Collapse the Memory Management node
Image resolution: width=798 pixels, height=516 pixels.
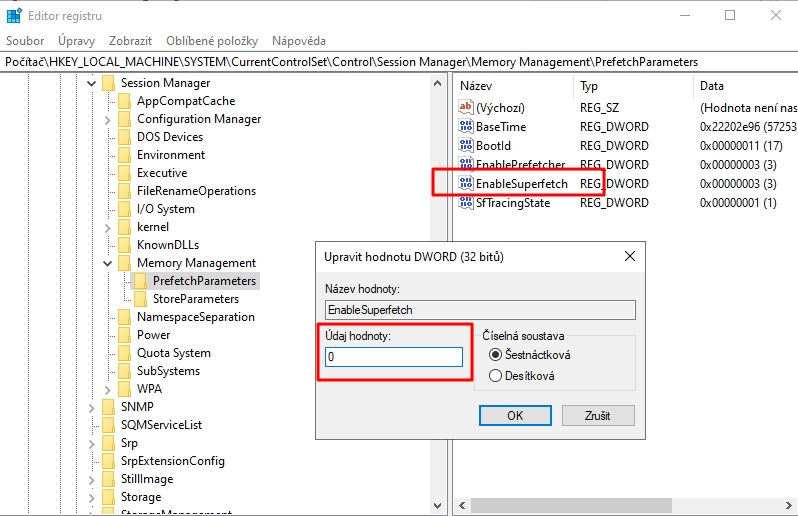tap(108, 263)
